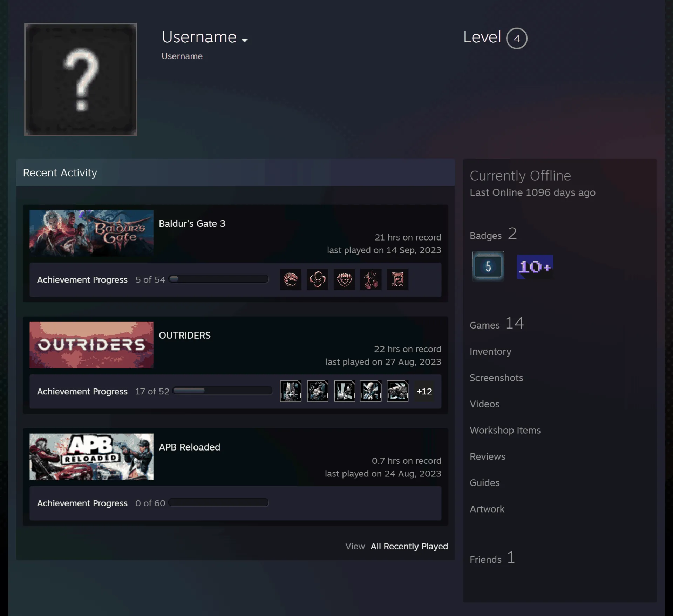This screenshot has height=616, width=673.
Task: Open the Baldur's Gate 3 title link
Action: tap(192, 223)
